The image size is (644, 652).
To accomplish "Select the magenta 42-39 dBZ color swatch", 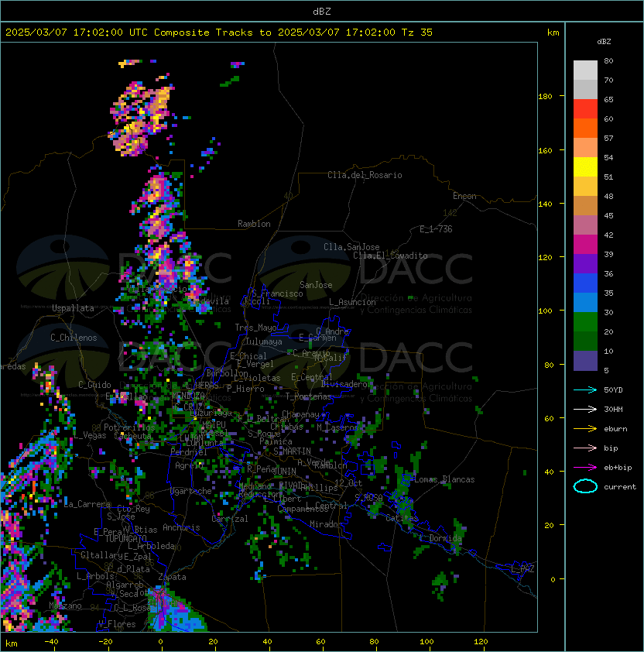I will point(585,245).
